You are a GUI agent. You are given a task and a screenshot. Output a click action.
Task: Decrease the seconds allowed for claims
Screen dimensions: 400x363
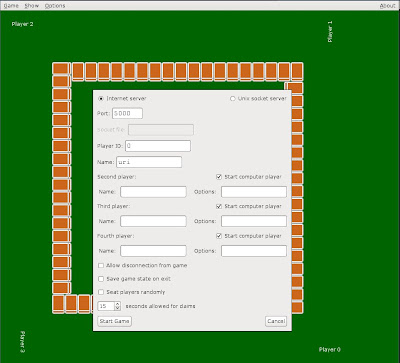[117, 308]
